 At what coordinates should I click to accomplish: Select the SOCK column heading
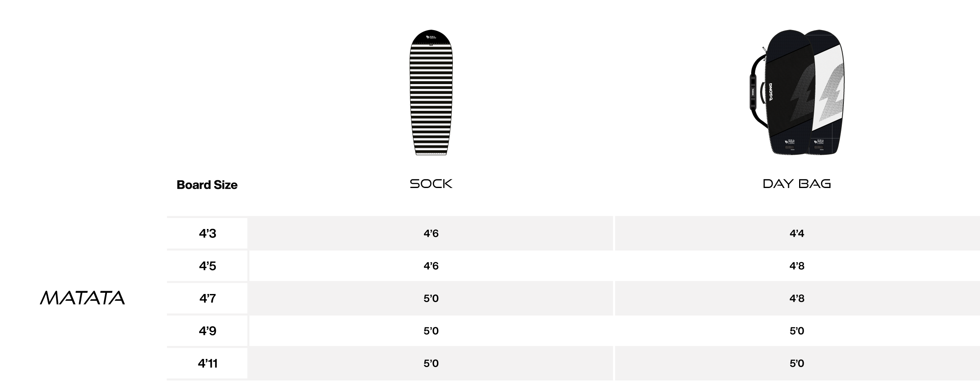(x=431, y=184)
